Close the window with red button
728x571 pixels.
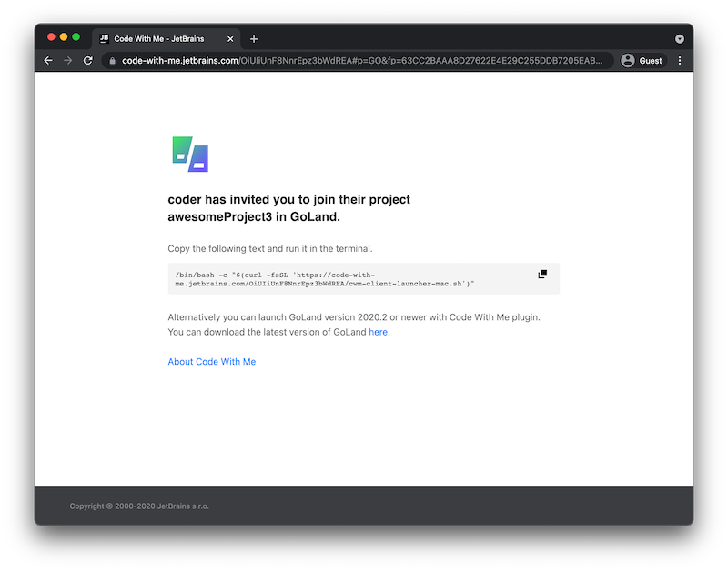point(51,36)
